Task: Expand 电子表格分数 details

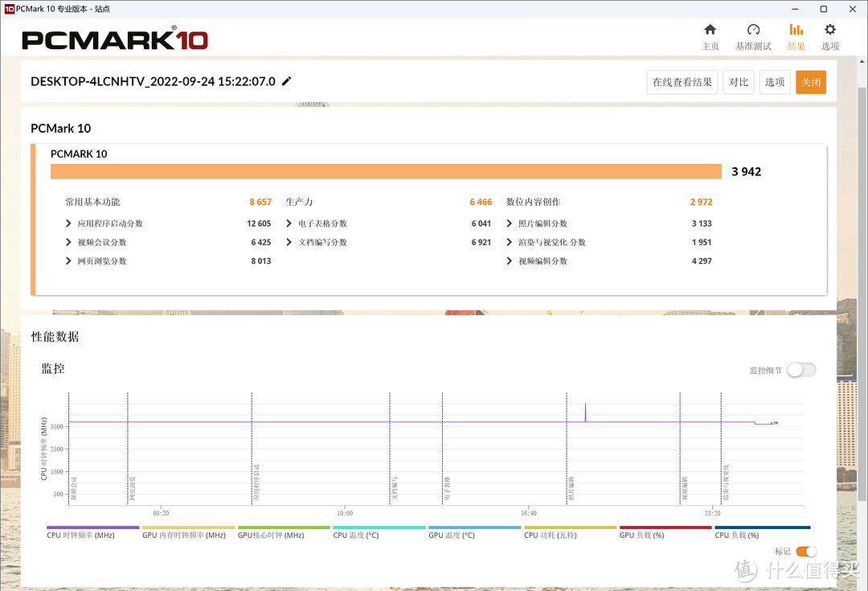Action: coord(289,224)
